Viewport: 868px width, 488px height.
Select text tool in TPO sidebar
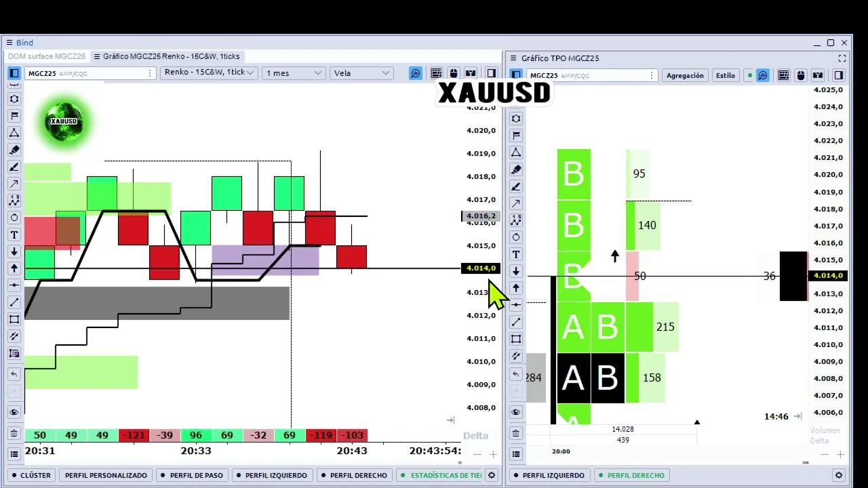click(516, 254)
